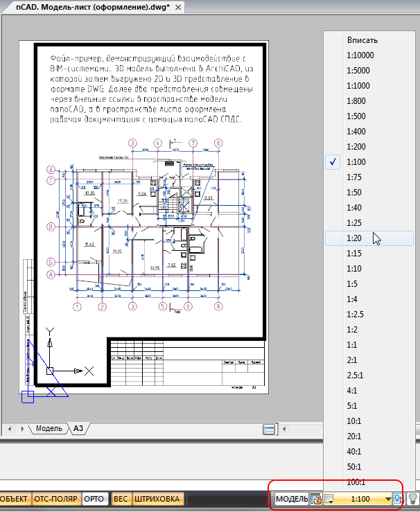The height and width of the screenshot is (512, 420).
Task: Select enlargement scale 10:1
Action: (x=369, y=421)
